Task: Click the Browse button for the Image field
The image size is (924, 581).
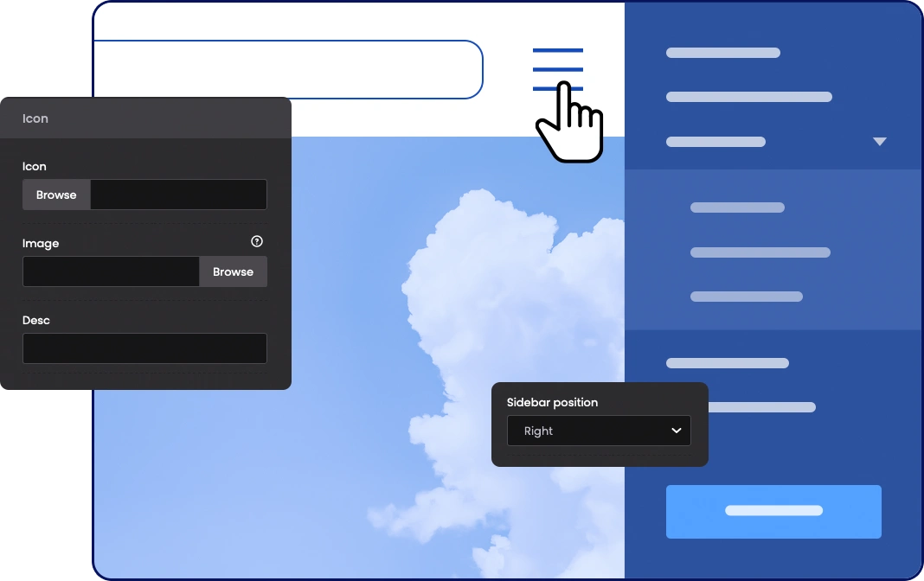Action: coord(233,271)
